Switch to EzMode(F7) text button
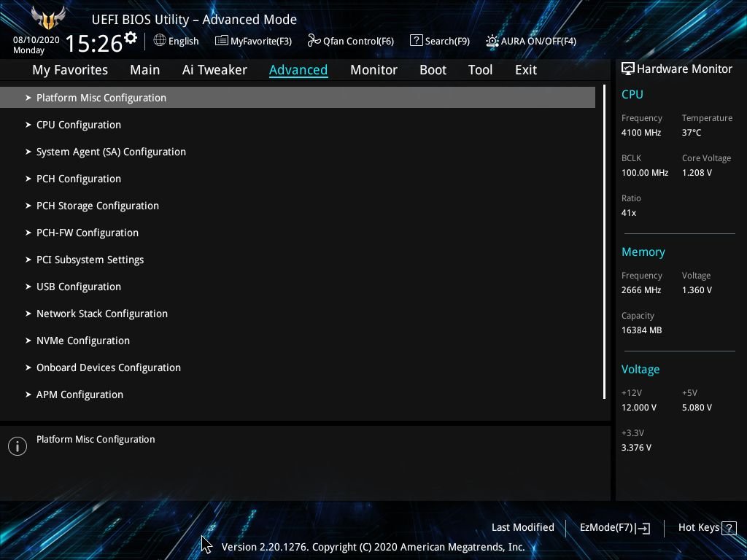This screenshot has height=560, width=747. [x=606, y=528]
